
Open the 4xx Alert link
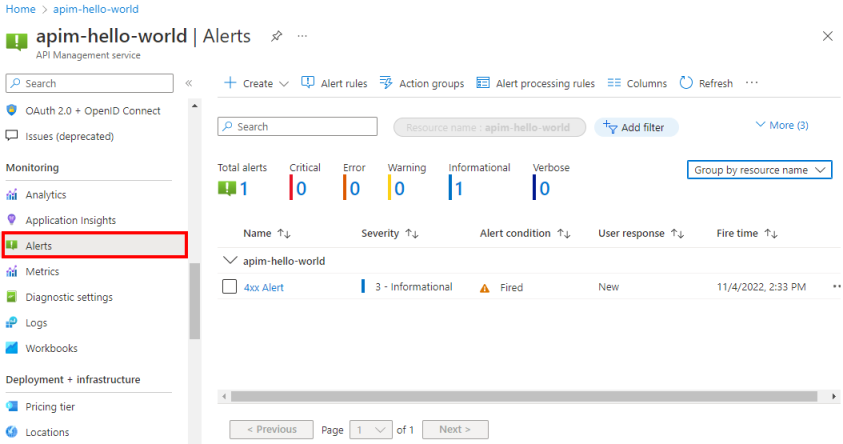point(263,288)
